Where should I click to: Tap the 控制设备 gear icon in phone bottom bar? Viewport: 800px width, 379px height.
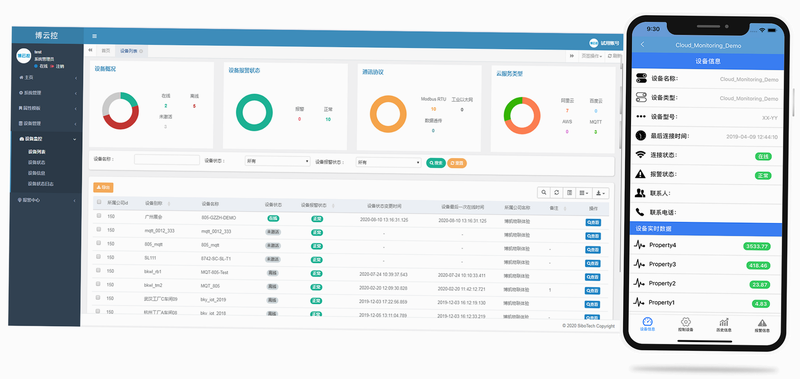click(x=686, y=322)
